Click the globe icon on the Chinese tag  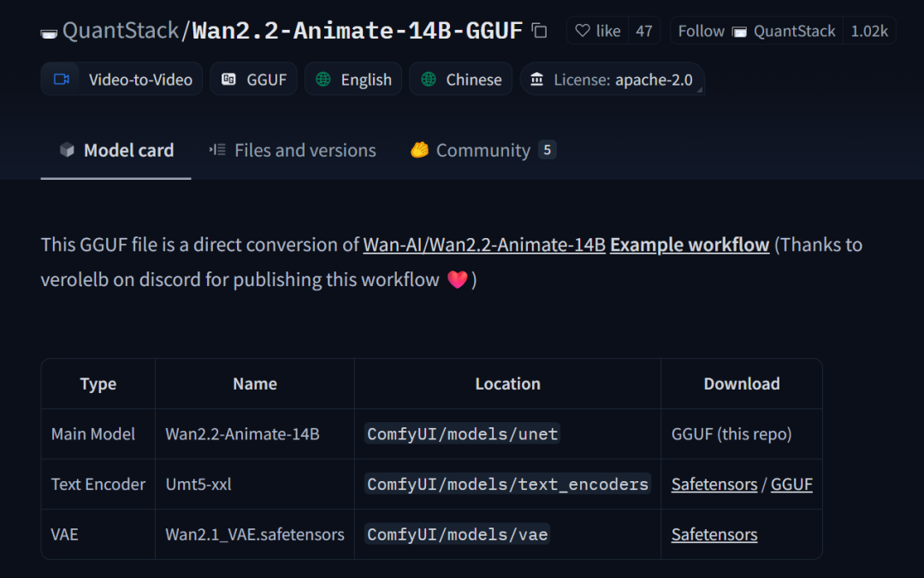click(x=429, y=79)
